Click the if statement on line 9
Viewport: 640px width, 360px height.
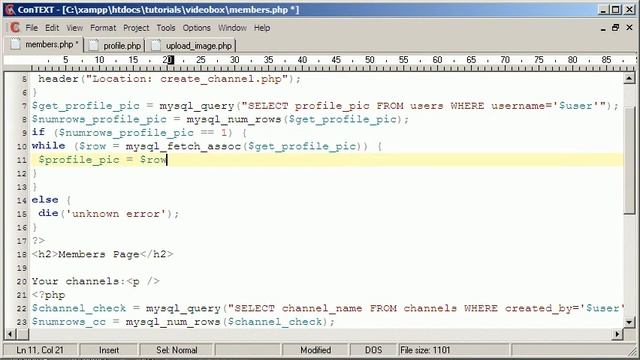tap(139, 133)
